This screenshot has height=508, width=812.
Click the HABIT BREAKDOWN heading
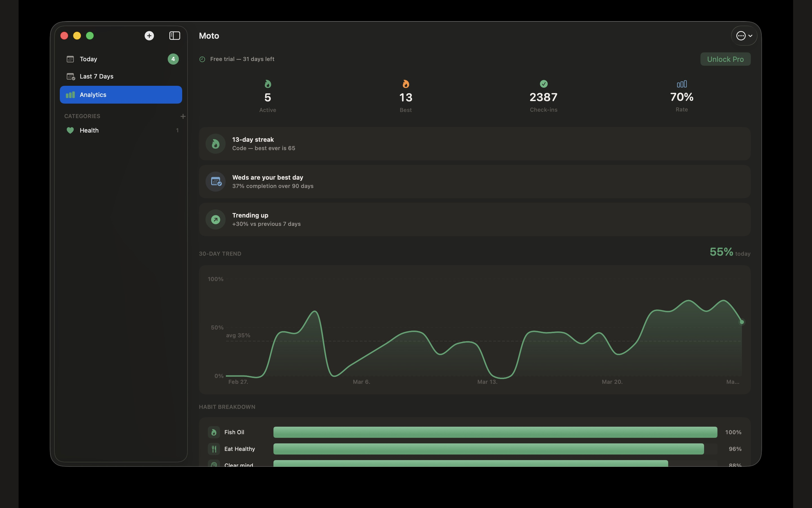pyautogui.click(x=227, y=407)
